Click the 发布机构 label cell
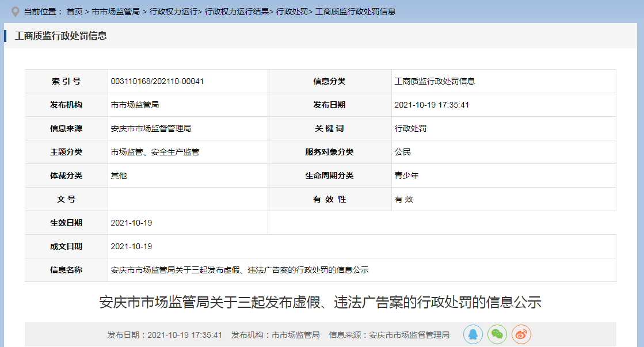Image resolution: width=644 pixels, height=347 pixels. click(x=67, y=105)
